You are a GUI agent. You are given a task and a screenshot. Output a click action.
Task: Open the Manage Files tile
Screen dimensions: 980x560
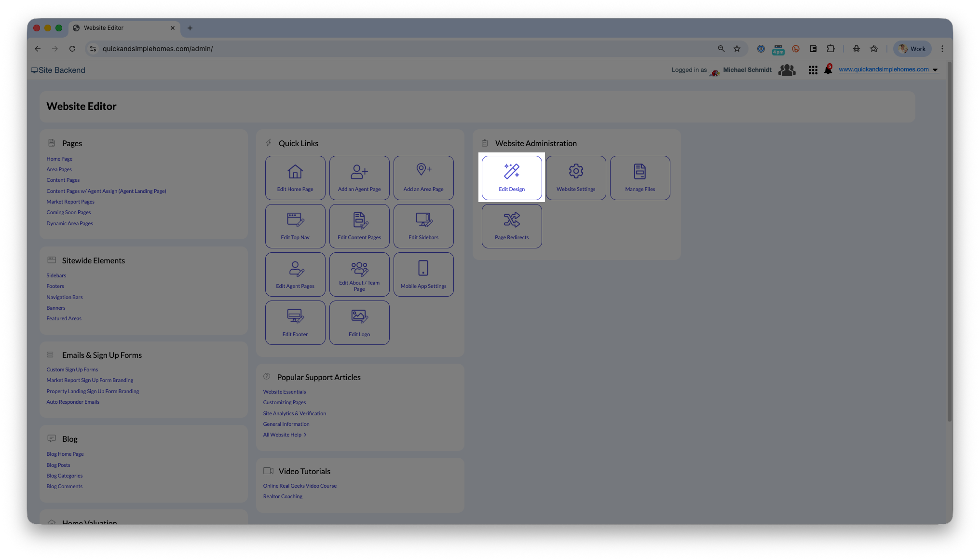click(640, 178)
